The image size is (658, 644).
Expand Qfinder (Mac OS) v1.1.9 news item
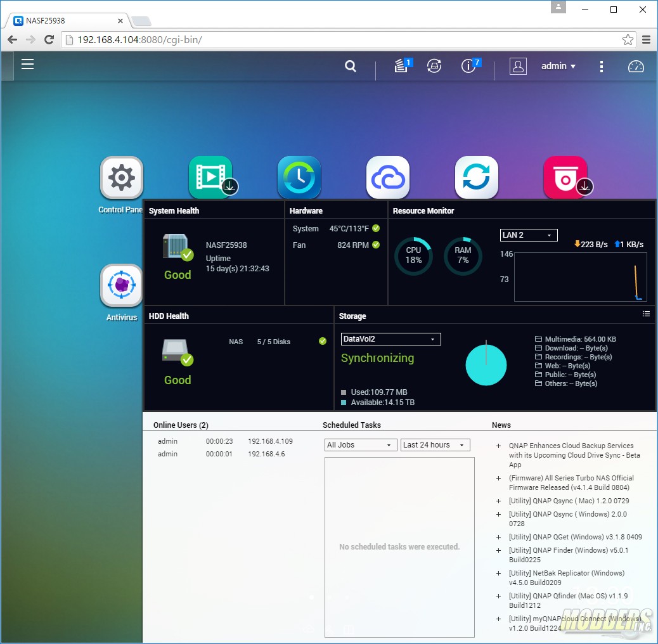(498, 596)
